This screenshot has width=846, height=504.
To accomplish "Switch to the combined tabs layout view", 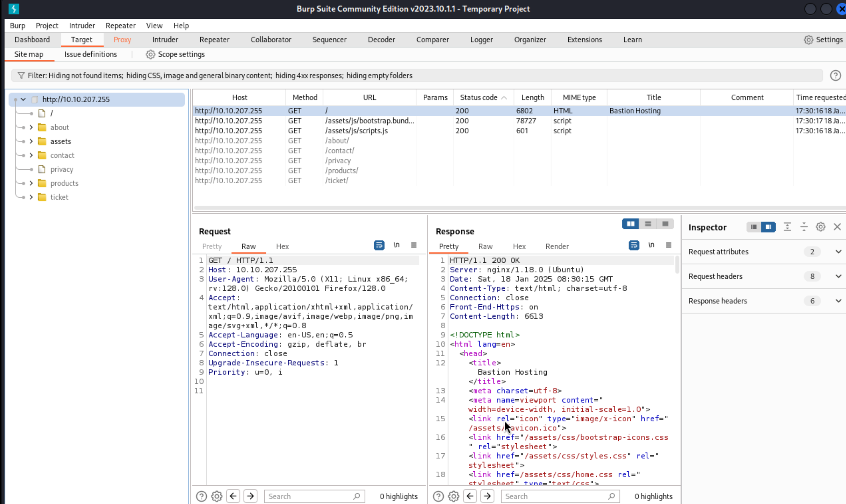I will [665, 224].
